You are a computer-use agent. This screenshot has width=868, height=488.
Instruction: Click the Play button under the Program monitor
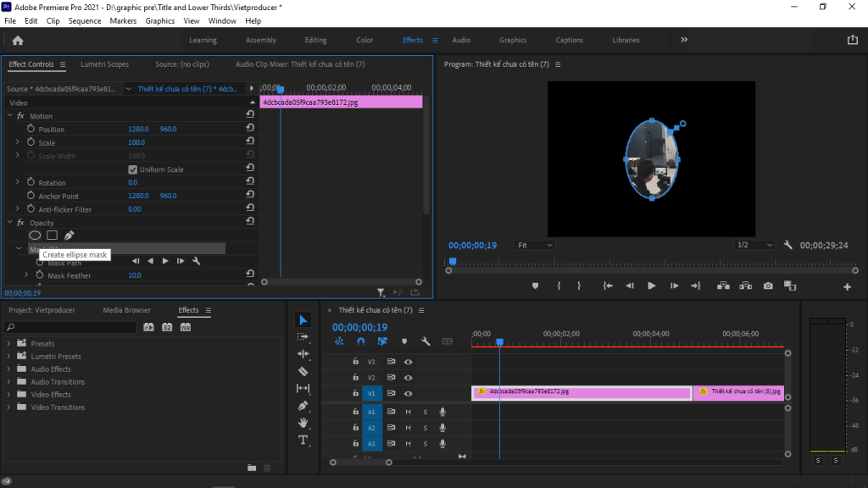(x=651, y=286)
